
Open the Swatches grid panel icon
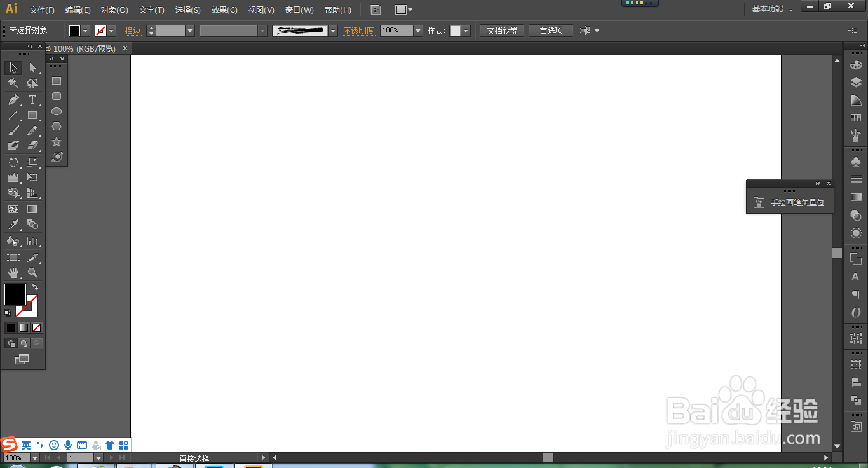point(856,118)
